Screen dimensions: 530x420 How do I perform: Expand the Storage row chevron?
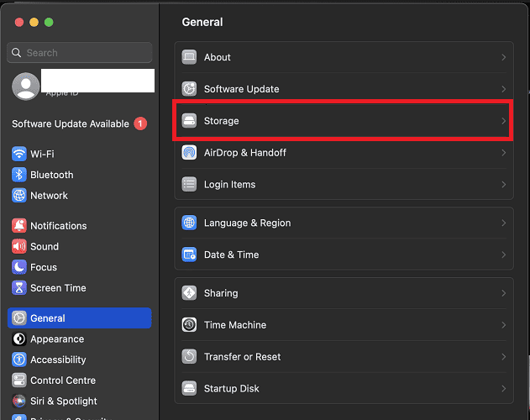click(x=503, y=121)
